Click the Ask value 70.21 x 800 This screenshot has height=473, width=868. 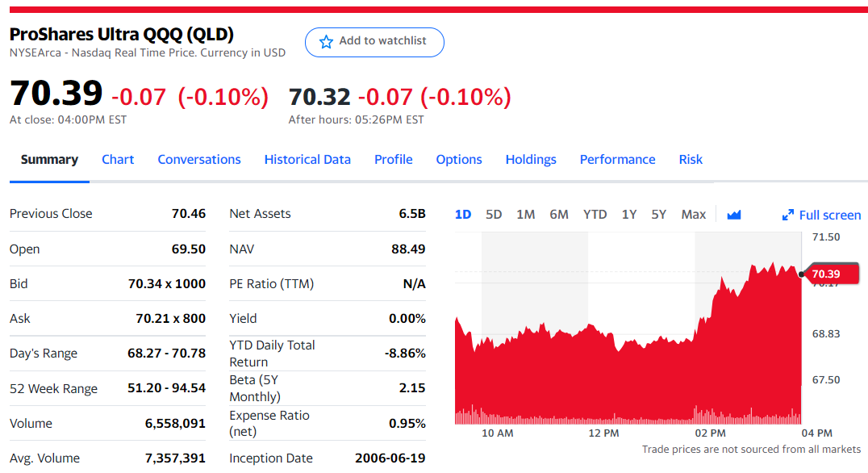(170, 319)
